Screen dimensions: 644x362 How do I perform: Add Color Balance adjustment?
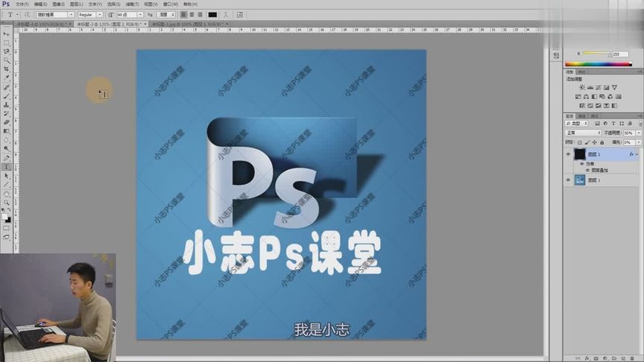pos(586,96)
